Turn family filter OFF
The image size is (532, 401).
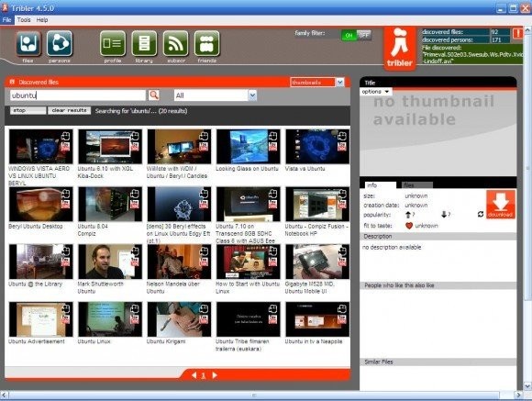pyautogui.click(x=364, y=35)
